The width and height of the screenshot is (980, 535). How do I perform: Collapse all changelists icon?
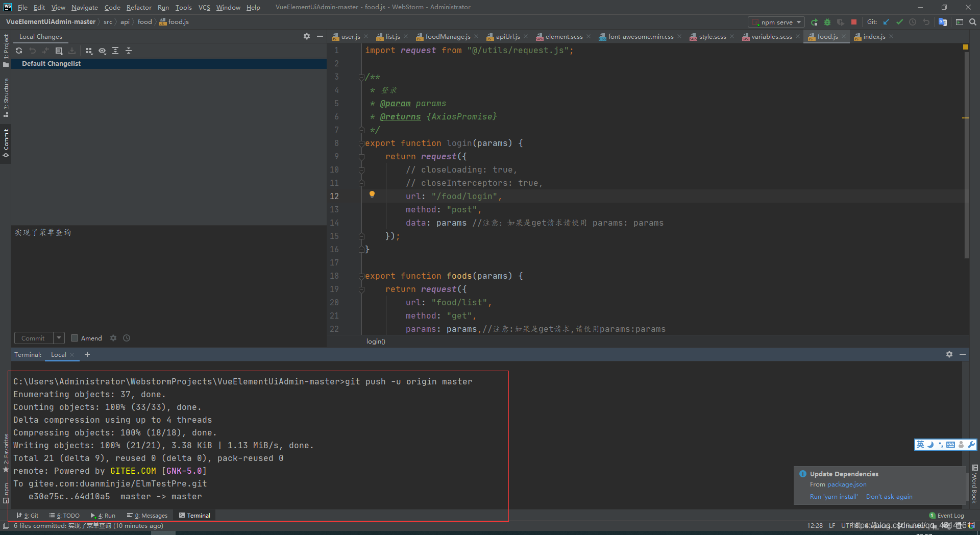pyautogui.click(x=129, y=51)
